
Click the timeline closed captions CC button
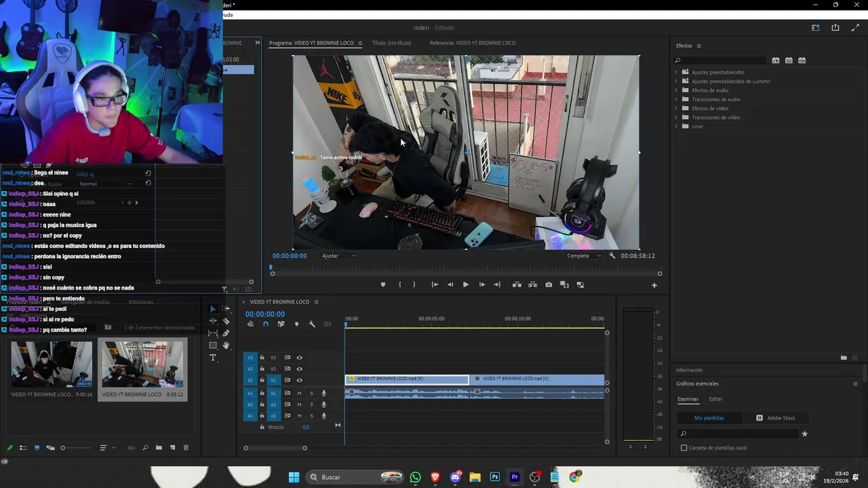pyautogui.click(x=328, y=324)
